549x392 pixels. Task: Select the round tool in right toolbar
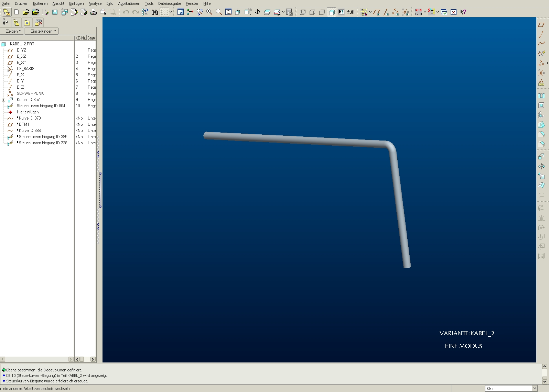tap(541, 134)
